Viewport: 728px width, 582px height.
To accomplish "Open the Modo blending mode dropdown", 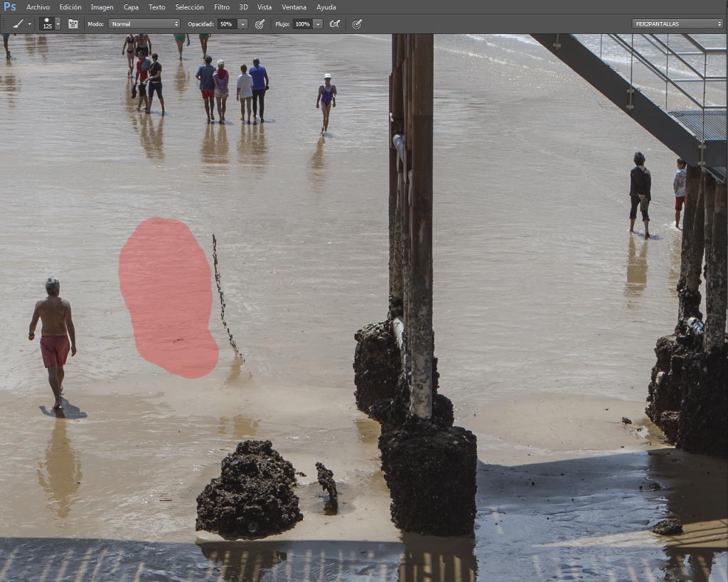I will tap(144, 23).
